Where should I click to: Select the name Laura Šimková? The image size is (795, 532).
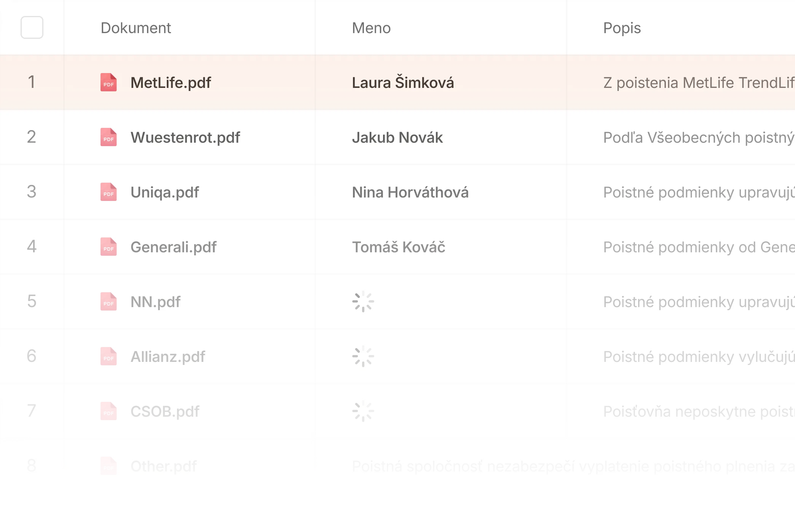tap(403, 82)
